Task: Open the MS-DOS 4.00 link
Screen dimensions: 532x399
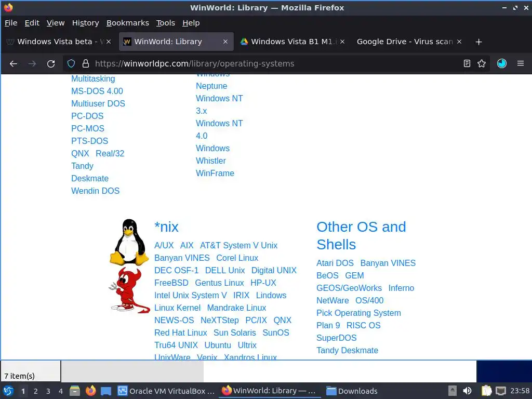Action: pos(97,91)
